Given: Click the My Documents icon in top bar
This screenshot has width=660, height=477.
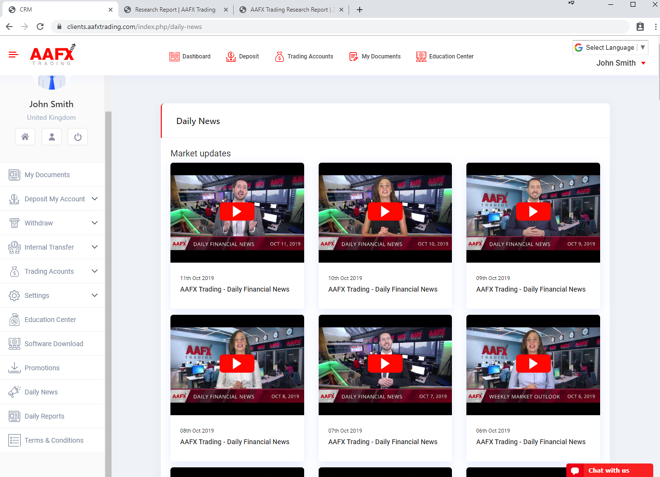Looking at the screenshot, I should [353, 56].
